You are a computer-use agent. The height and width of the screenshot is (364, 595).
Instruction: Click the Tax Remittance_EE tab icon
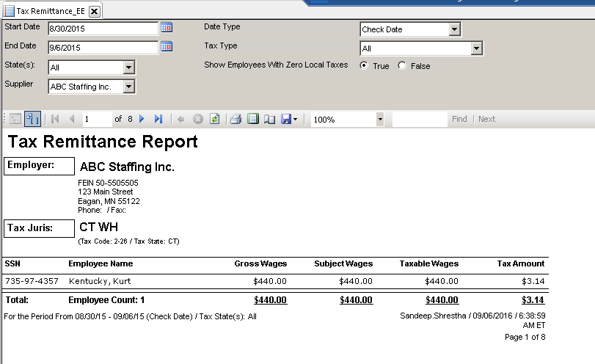click(x=9, y=11)
